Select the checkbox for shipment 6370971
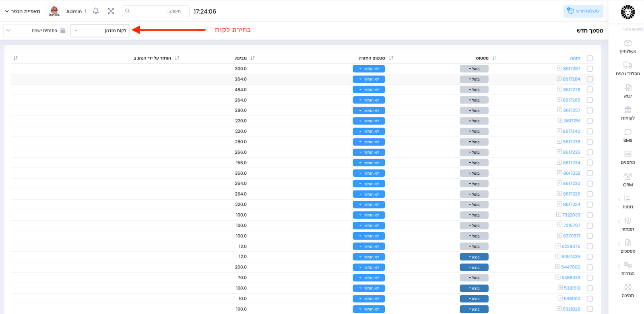The height and width of the screenshot is (314, 644). tap(590, 236)
